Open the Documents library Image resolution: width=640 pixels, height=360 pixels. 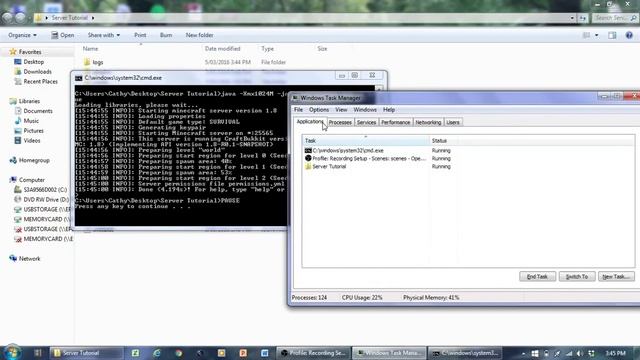38,111
